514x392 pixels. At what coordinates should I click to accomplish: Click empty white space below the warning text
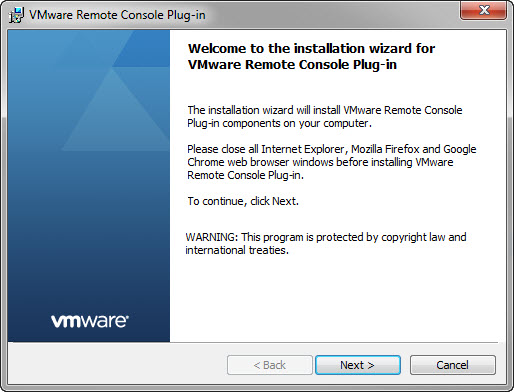coord(333,297)
